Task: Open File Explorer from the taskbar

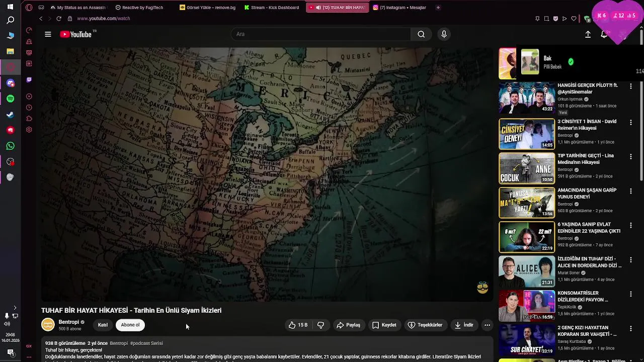Action: tap(10, 51)
